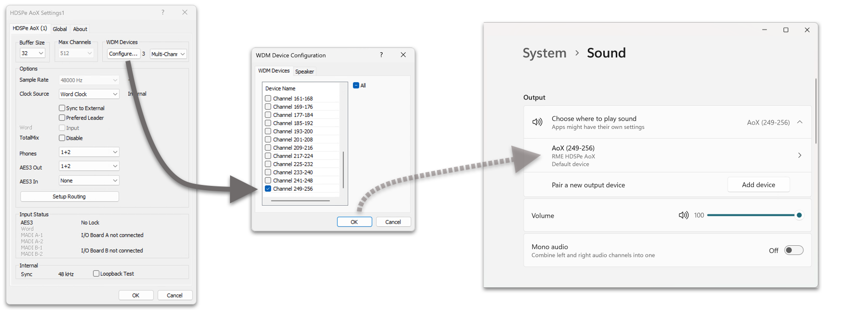Enable the Sync to External checkbox
Screen dimensions: 868x310
(62, 108)
